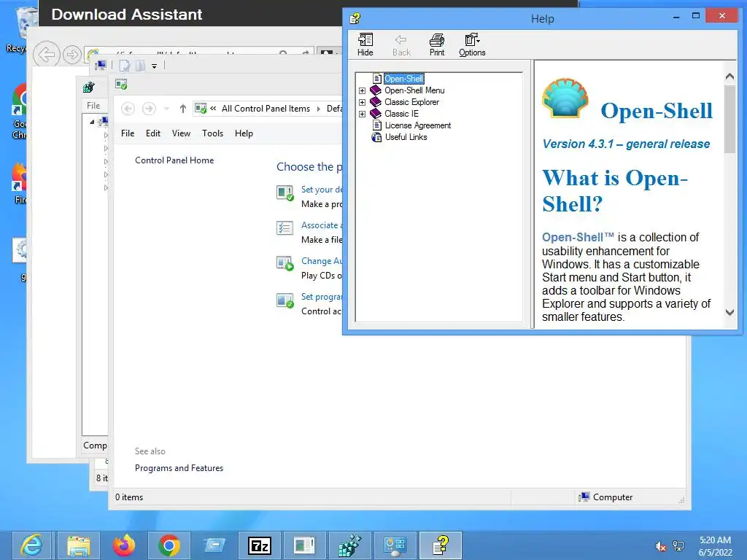This screenshot has width=747, height=560.
Task: Open 7-Zip from taskbar
Action: pyautogui.click(x=259, y=545)
